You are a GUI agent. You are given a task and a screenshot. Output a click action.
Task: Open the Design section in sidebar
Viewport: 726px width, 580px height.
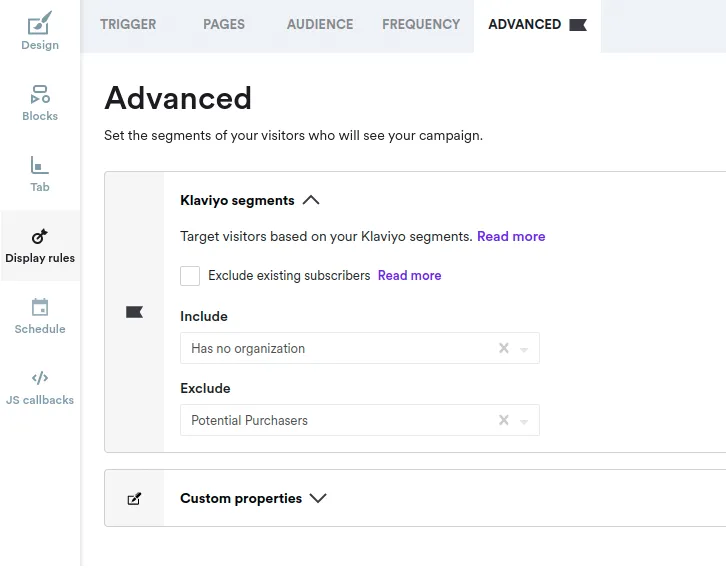tap(40, 31)
